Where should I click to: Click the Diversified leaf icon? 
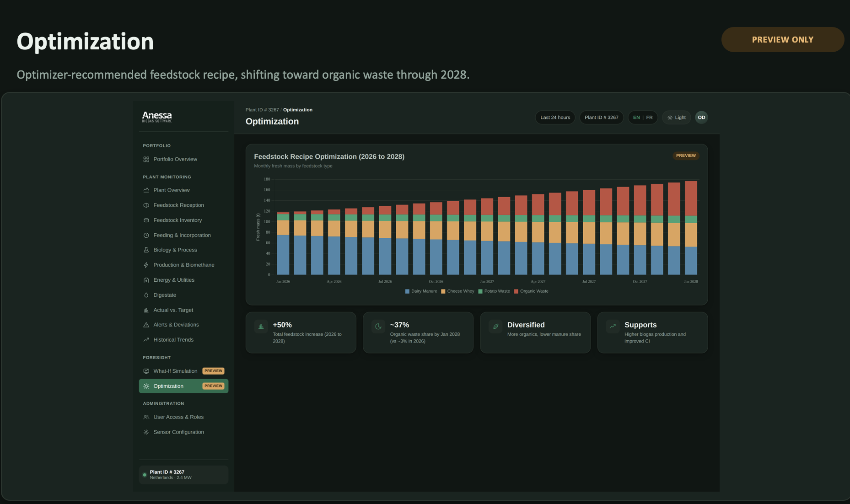point(495,327)
